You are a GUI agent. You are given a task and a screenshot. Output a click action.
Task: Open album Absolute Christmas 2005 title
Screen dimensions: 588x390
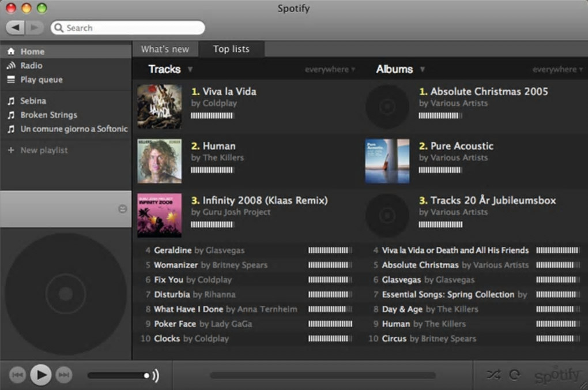pyautogui.click(x=484, y=92)
